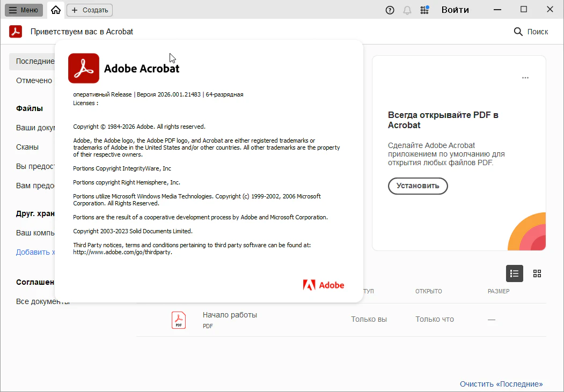The image size is (564, 392).
Task: Open the Меню hamburger menu
Action: (24, 10)
